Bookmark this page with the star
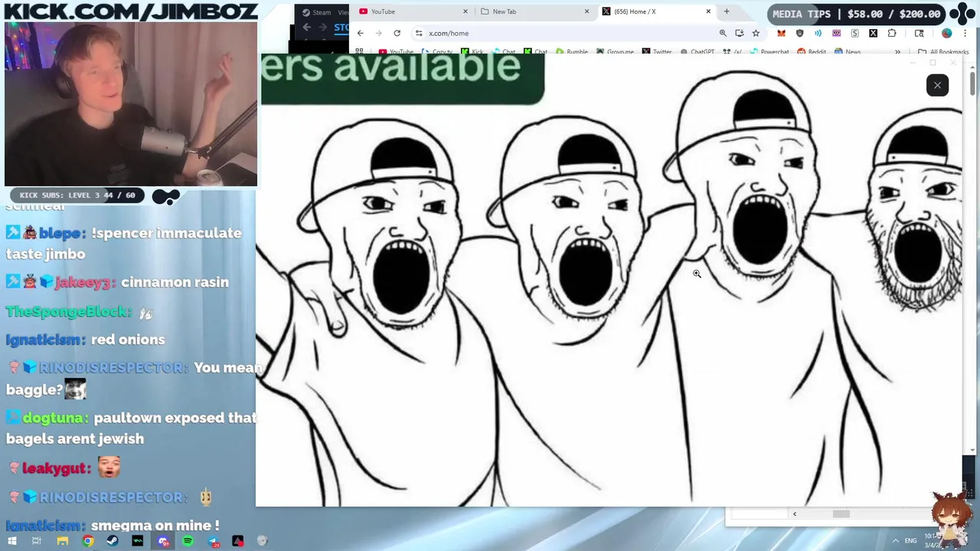The image size is (980, 551). (x=756, y=33)
